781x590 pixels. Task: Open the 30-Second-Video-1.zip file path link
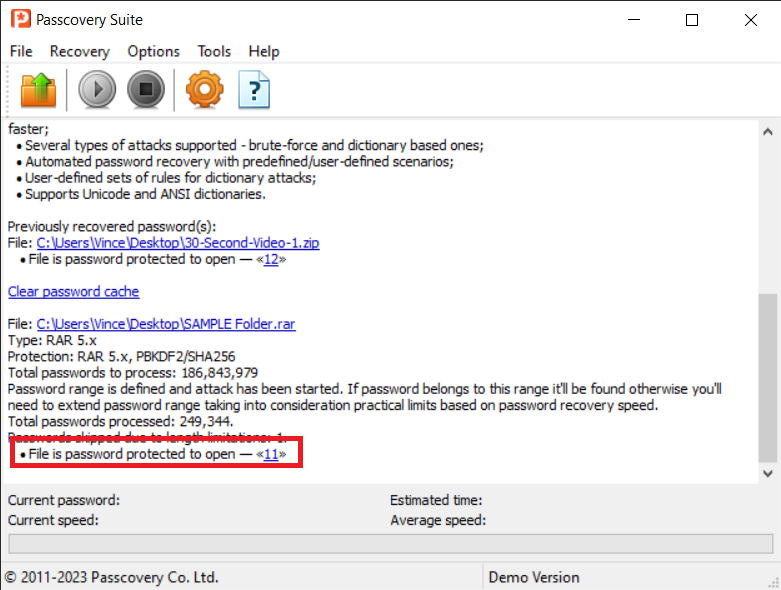pos(178,243)
